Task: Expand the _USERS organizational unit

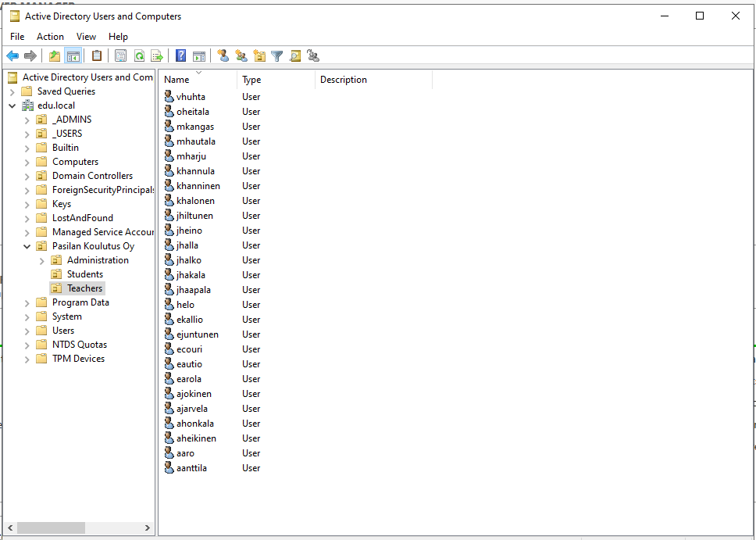Action: [x=27, y=134]
